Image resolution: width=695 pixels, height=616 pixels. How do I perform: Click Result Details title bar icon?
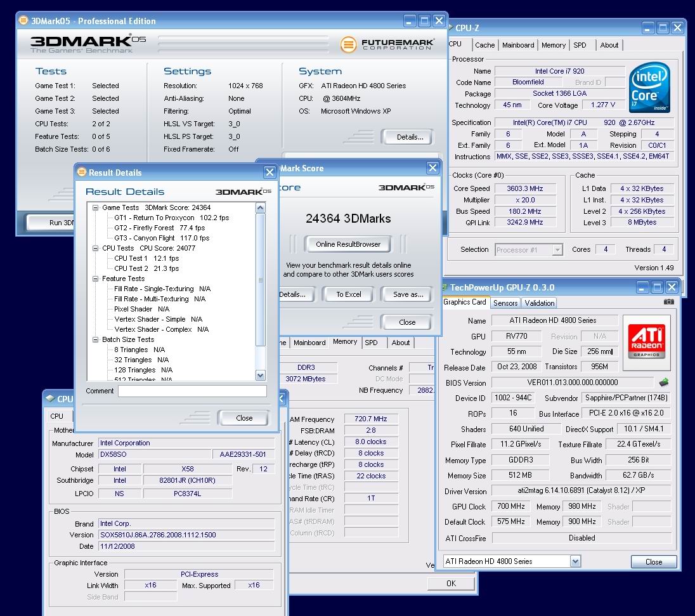(82, 172)
